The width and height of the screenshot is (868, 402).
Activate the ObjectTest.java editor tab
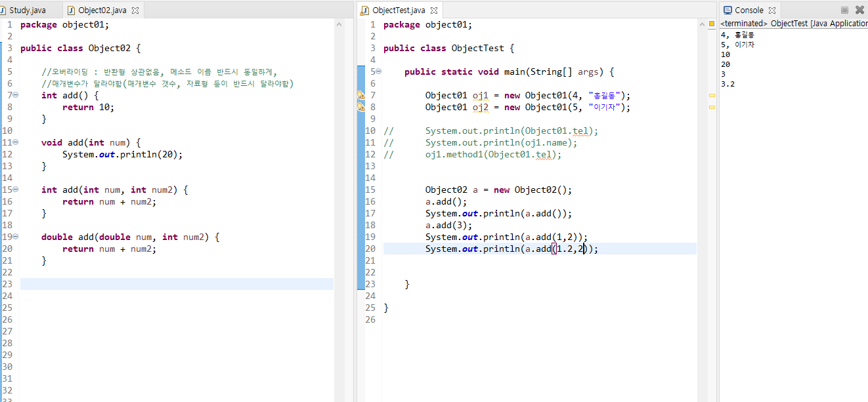pyautogui.click(x=399, y=10)
